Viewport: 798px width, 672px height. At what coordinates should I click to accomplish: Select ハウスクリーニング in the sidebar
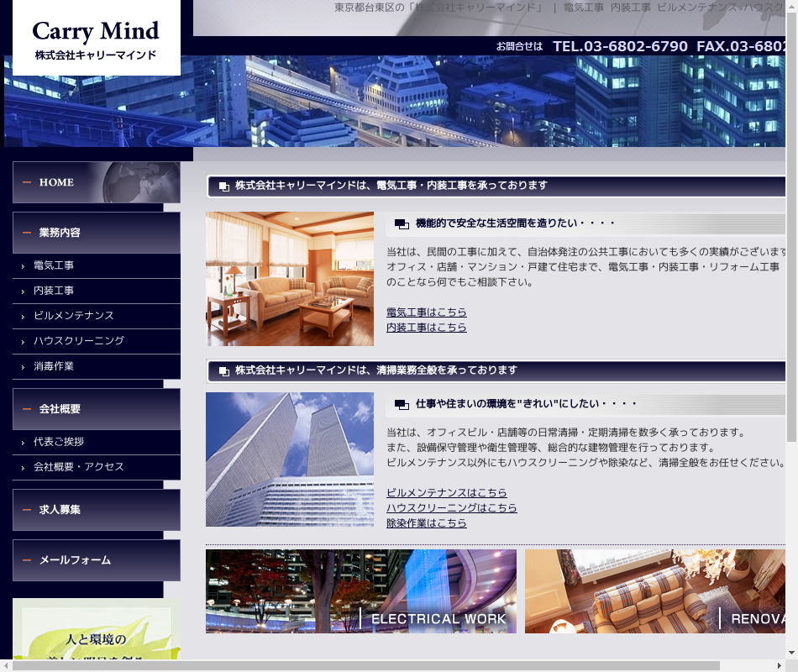tap(78, 341)
